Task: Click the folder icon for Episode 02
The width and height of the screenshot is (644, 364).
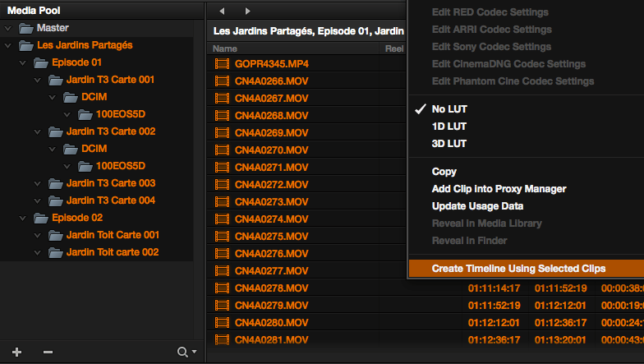Action: point(41,218)
